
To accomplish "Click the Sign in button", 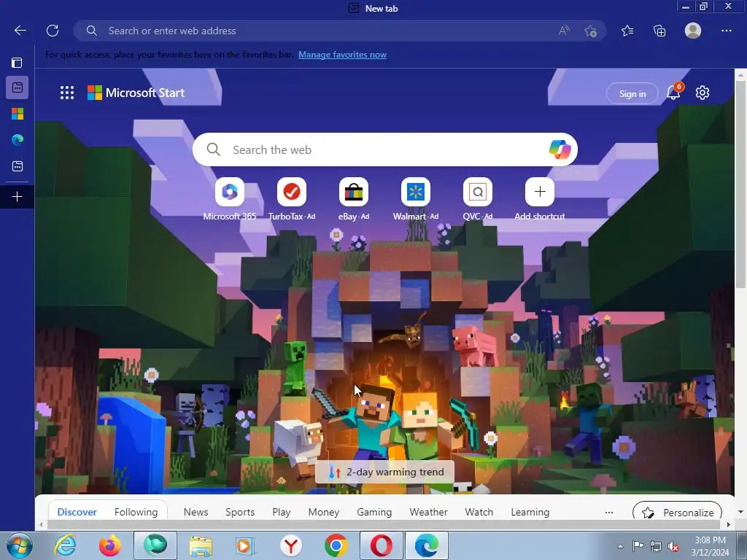I will pos(632,94).
